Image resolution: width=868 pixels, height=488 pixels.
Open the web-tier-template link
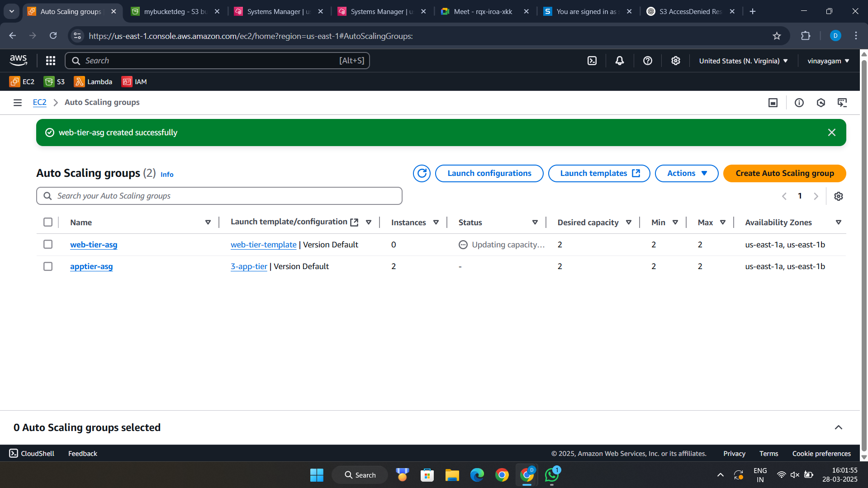[264, 245]
